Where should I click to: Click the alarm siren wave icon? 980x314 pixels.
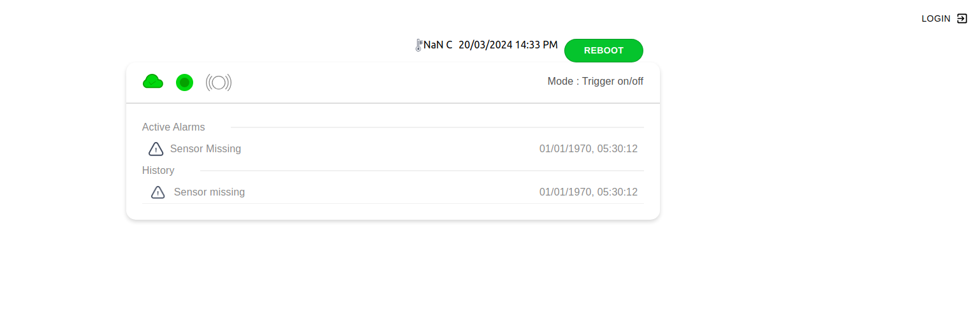[x=219, y=82]
